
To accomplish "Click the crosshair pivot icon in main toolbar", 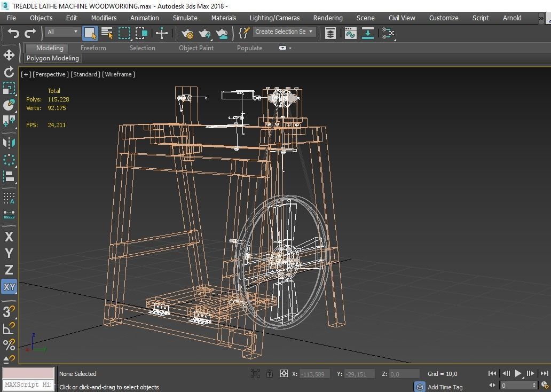I will (x=162, y=33).
